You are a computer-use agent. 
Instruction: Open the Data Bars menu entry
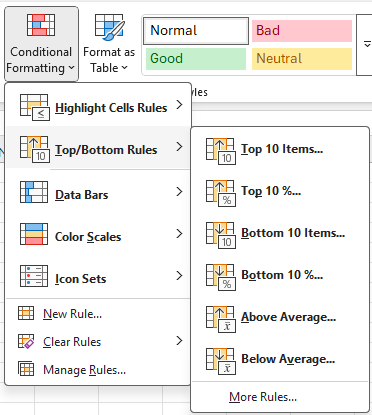98,192
